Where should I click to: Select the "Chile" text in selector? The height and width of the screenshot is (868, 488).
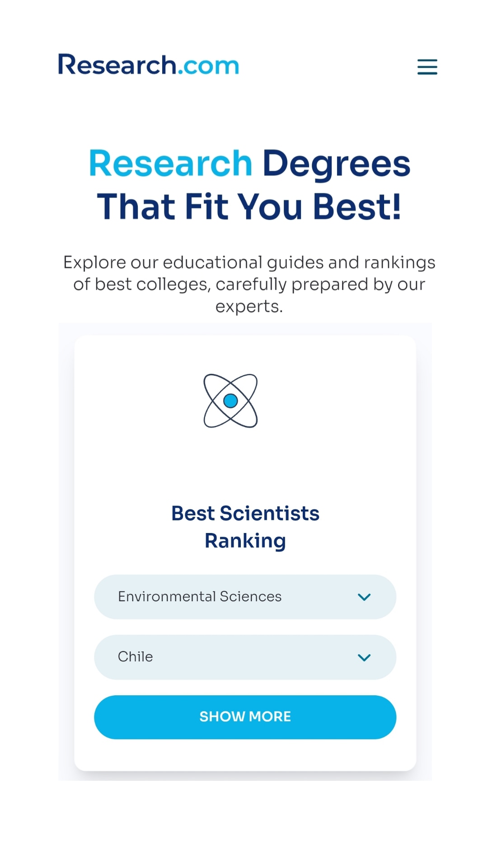click(x=136, y=656)
